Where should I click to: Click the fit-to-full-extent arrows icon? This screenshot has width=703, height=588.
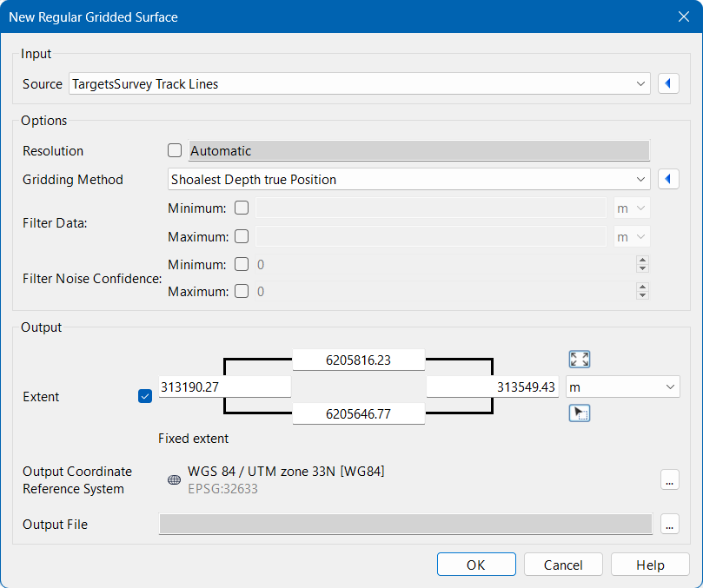tap(580, 360)
